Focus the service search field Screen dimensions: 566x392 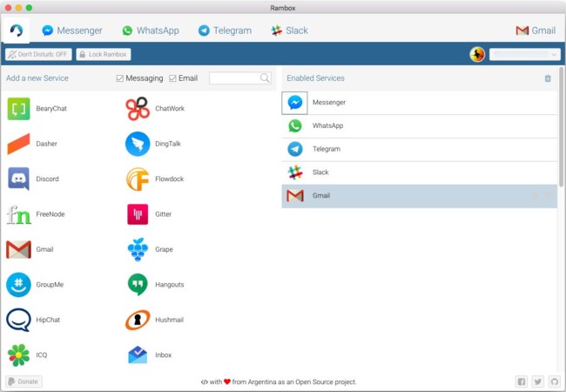[x=240, y=78]
